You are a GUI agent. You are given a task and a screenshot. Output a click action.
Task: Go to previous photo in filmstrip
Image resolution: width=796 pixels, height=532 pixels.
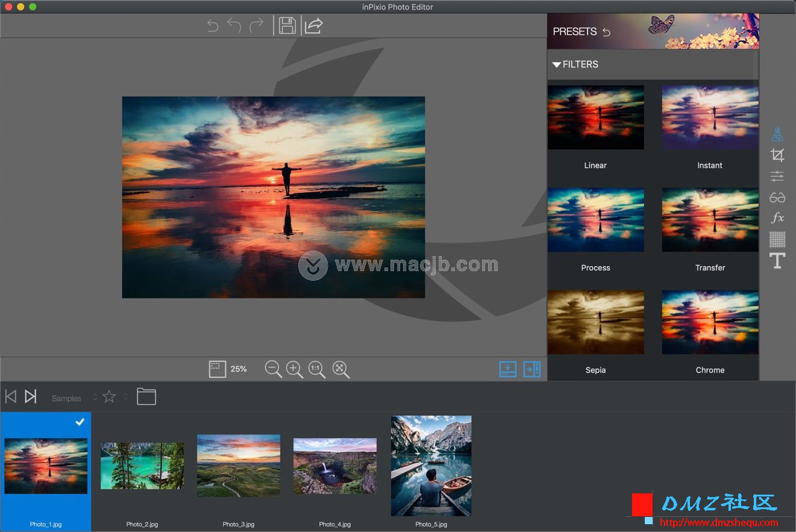(x=11, y=396)
